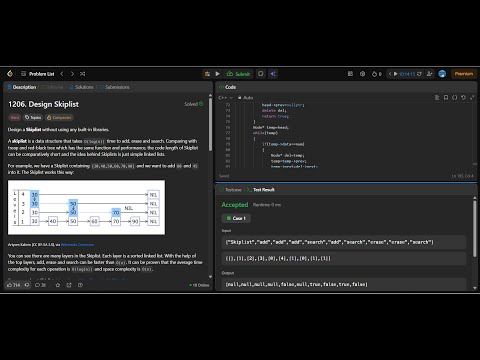Open the code editor notes icon
This screenshot has height=360, width=480.
pos(437,98)
